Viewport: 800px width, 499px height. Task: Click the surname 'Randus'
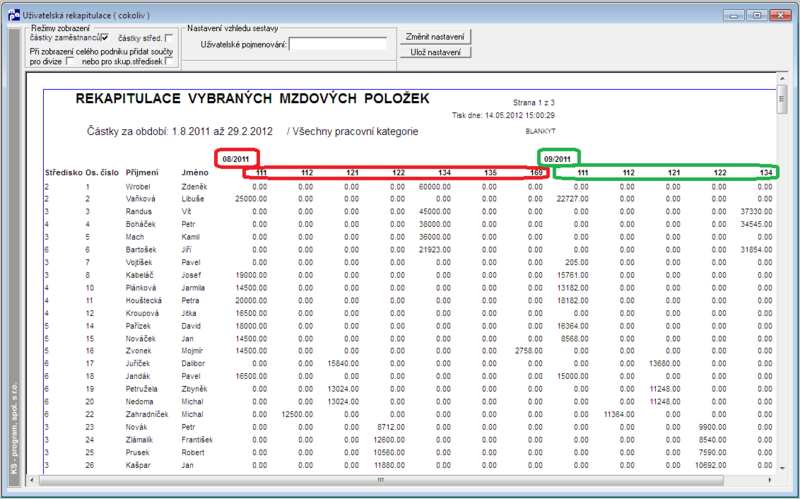pos(138,211)
